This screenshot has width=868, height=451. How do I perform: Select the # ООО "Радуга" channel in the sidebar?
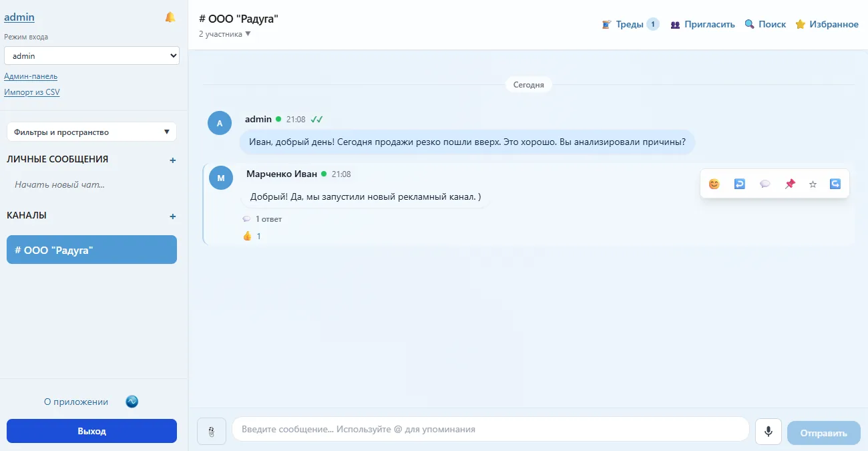pyautogui.click(x=91, y=250)
